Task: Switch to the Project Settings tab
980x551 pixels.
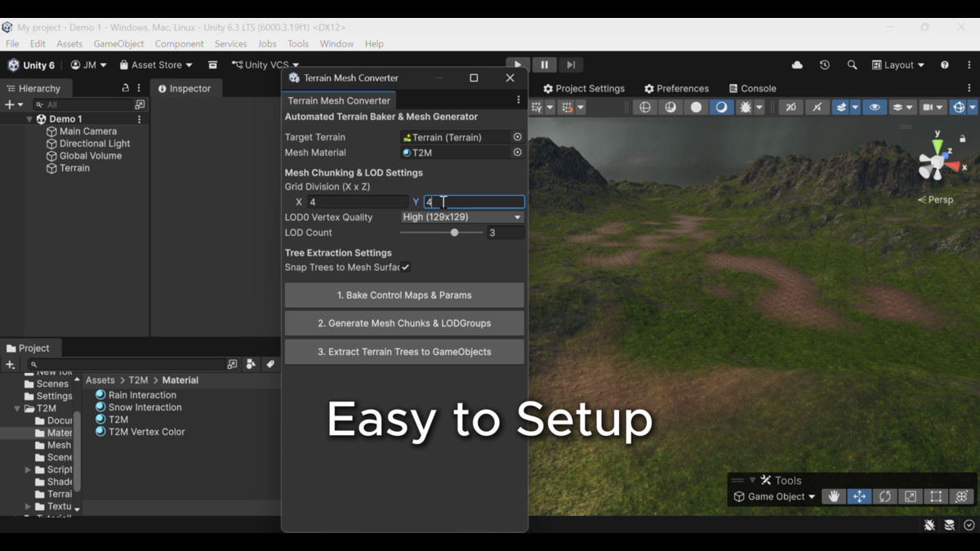Action: click(584, 88)
